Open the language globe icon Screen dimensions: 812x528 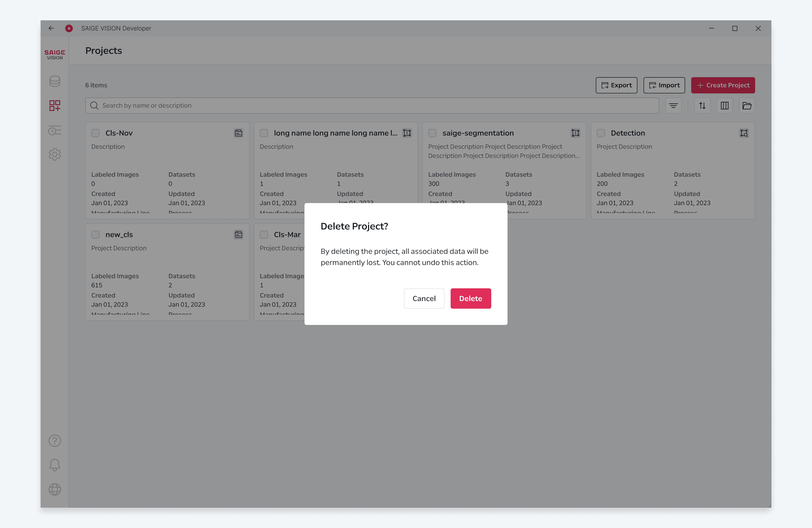point(55,489)
